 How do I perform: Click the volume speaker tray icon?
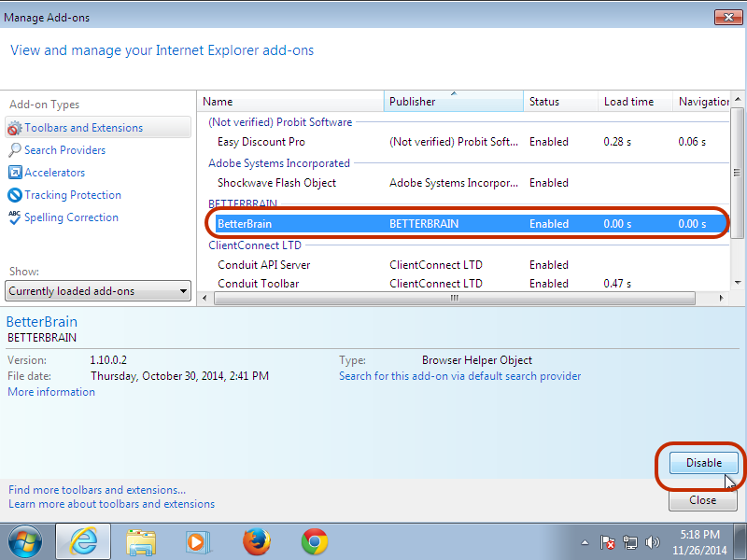(652, 542)
